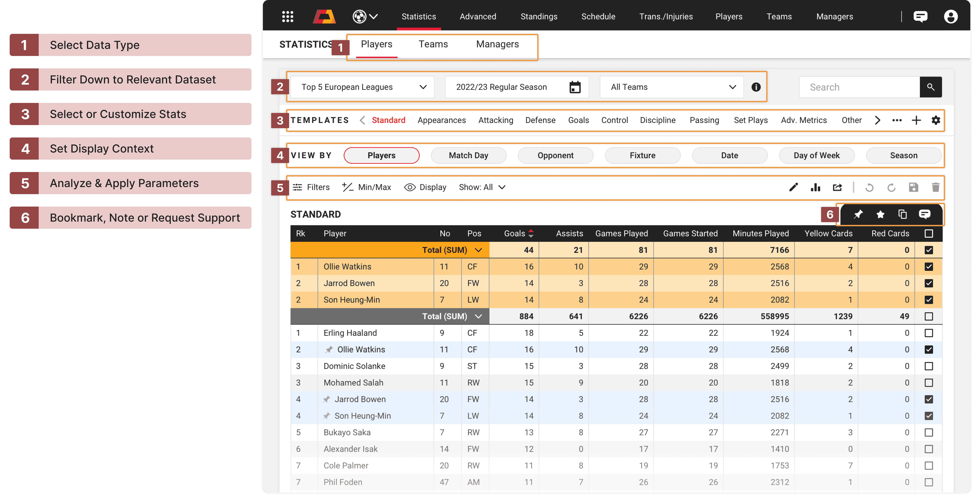Open the bar chart view icon
This screenshot has height=504, width=980.
click(x=815, y=187)
